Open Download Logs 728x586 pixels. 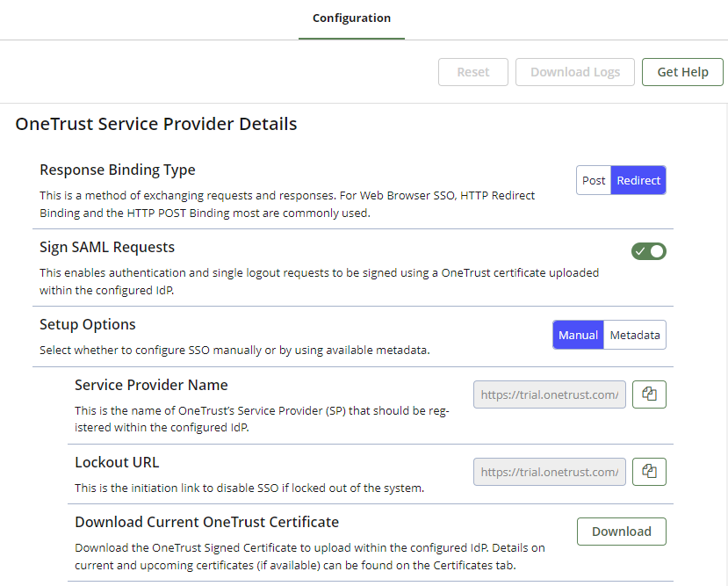pos(574,71)
